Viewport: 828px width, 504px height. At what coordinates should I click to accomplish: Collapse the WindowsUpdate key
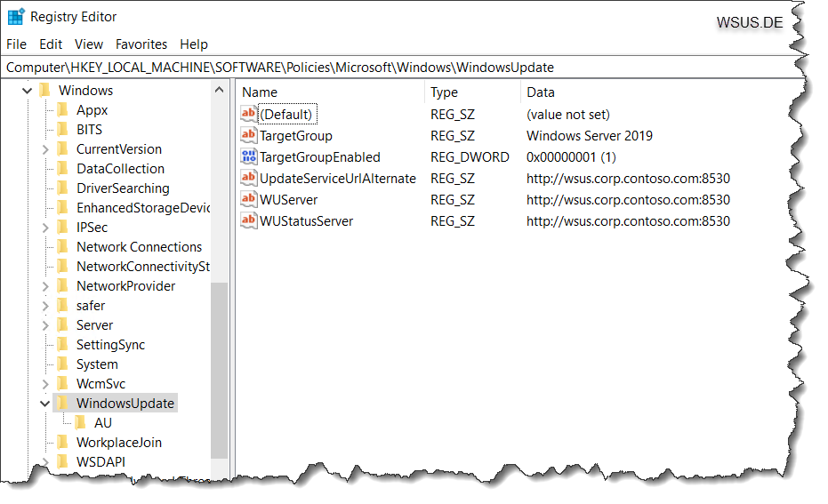tap(44, 404)
